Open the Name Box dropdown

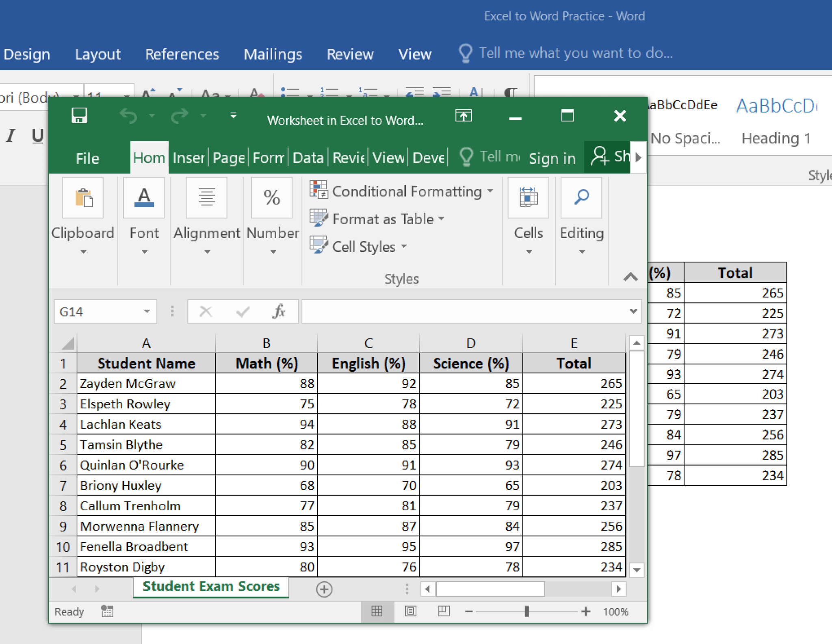(147, 311)
